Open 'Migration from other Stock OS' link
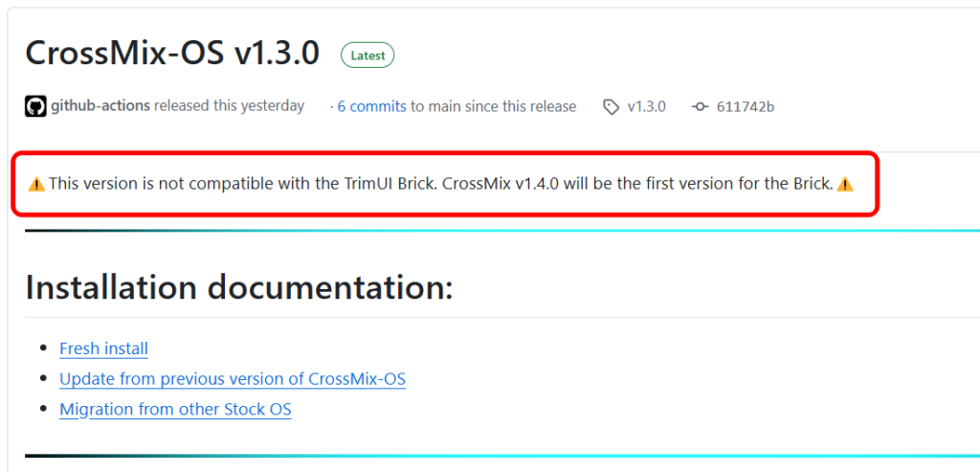 [x=175, y=410]
